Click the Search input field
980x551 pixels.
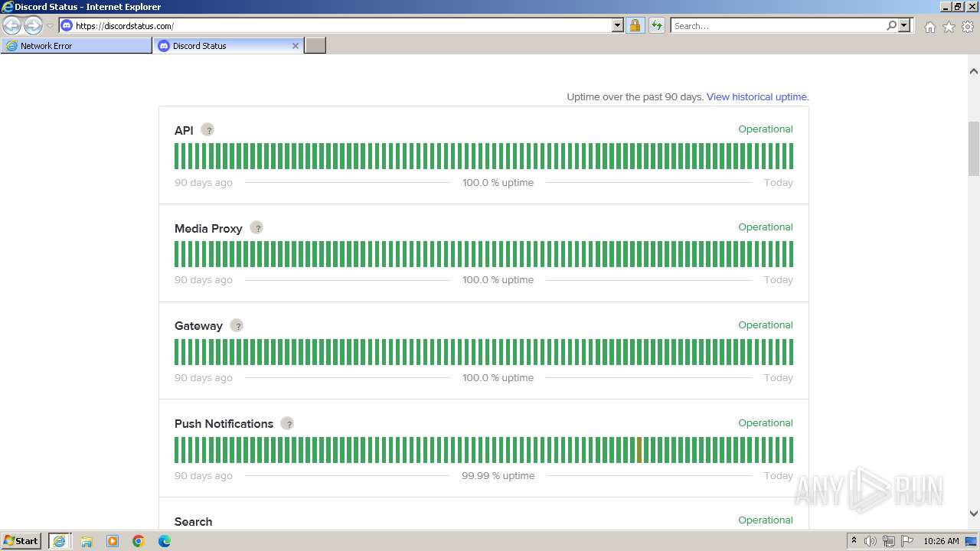[x=778, y=25]
